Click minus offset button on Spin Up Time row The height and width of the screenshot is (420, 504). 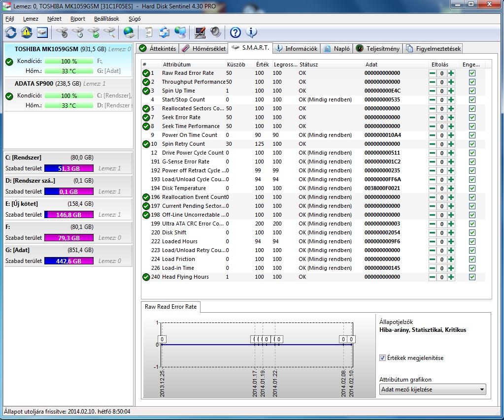tap(433, 91)
